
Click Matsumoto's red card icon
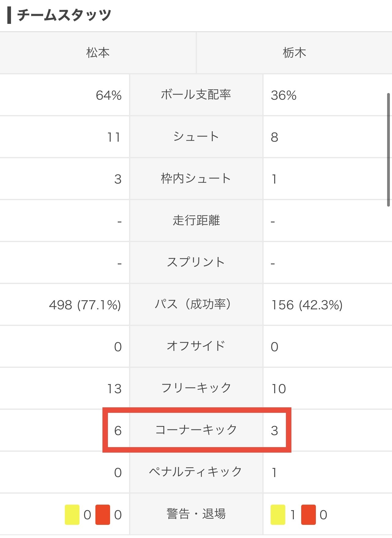[x=103, y=515]
